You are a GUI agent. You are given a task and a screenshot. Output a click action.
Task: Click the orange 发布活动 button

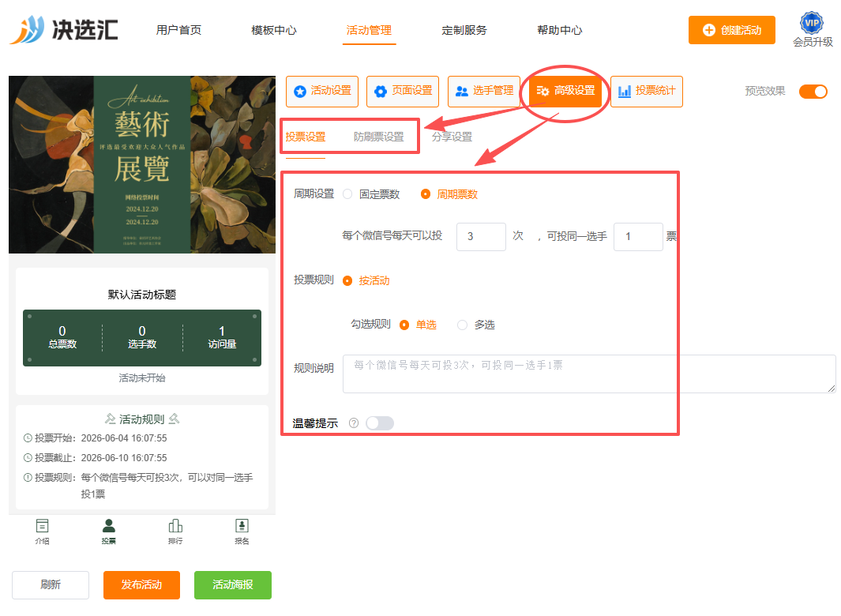pyautogui.click(x=141, y=584)
